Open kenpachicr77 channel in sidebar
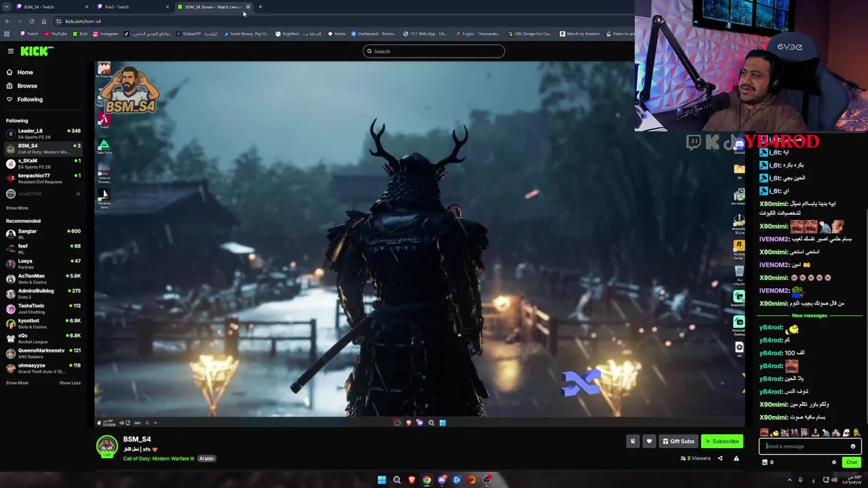868x488 pixels. pos(43,178)
